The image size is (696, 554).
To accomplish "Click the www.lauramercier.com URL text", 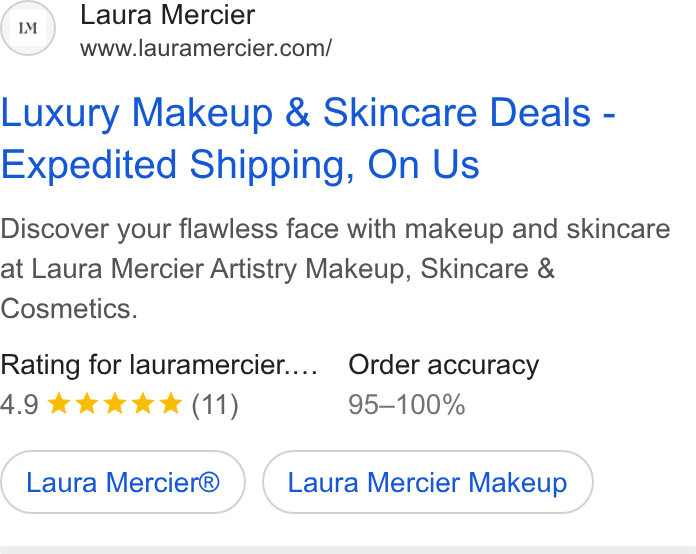I will 206,48.
